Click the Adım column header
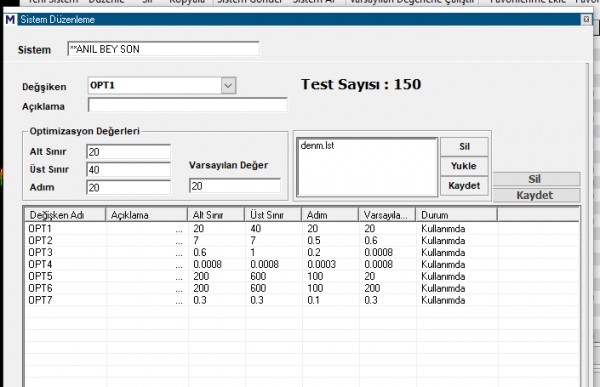 [330, 215]
